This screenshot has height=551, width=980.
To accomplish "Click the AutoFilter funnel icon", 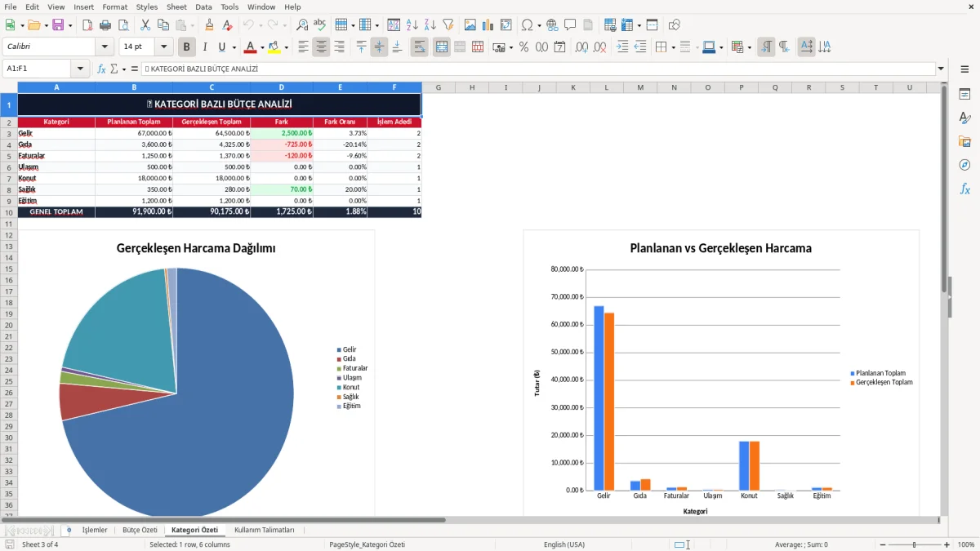I will click(448, 25).
